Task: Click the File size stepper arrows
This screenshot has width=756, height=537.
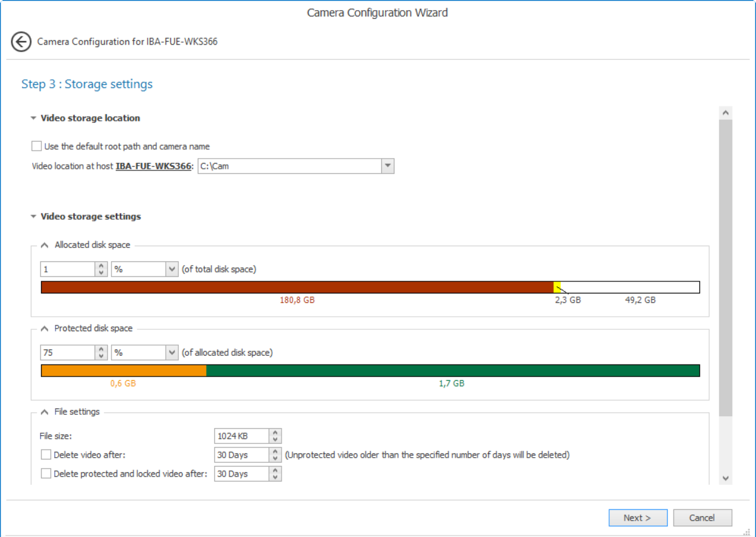Action: (x=275, y=436)
